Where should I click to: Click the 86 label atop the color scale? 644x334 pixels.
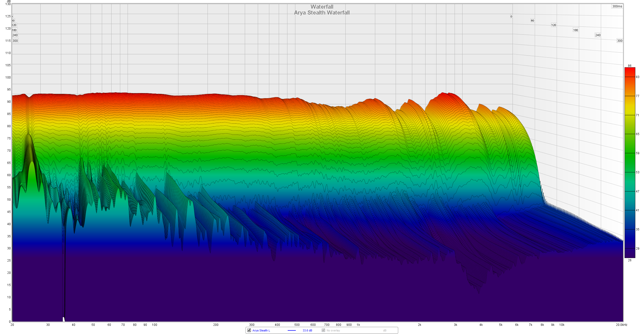pos(629,66)
